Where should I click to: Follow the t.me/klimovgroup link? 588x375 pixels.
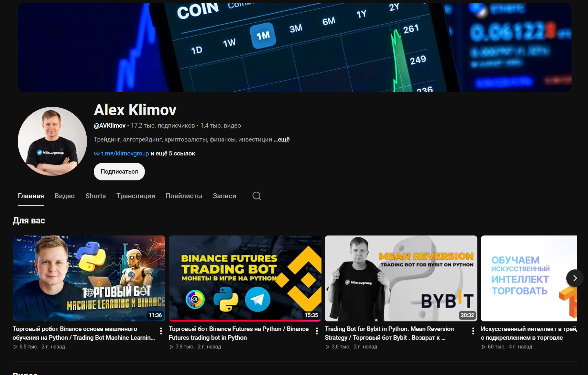(125, 153)
